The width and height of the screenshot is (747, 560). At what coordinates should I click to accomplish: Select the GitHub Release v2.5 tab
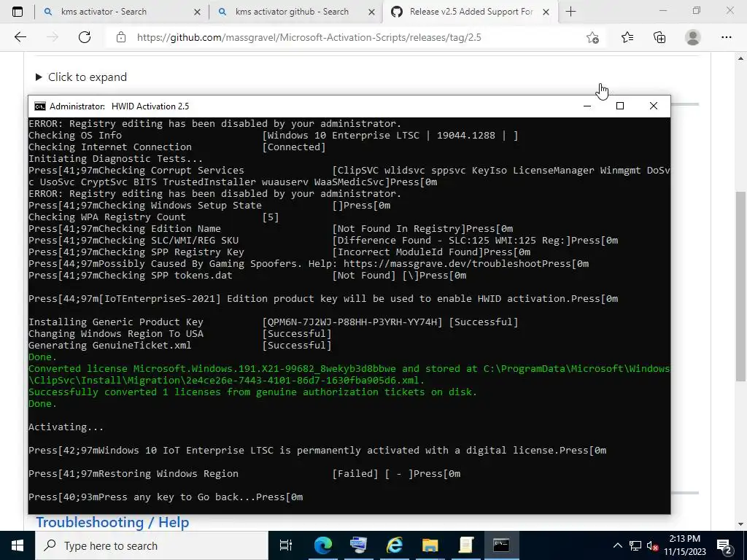(x=469, y=12)
